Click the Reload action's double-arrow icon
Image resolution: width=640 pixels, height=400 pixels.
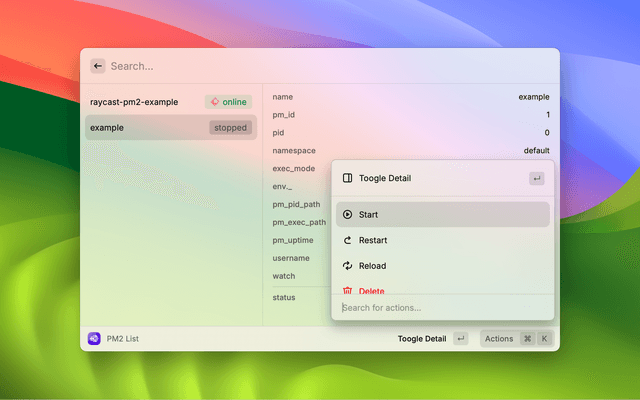coord(347,266)
